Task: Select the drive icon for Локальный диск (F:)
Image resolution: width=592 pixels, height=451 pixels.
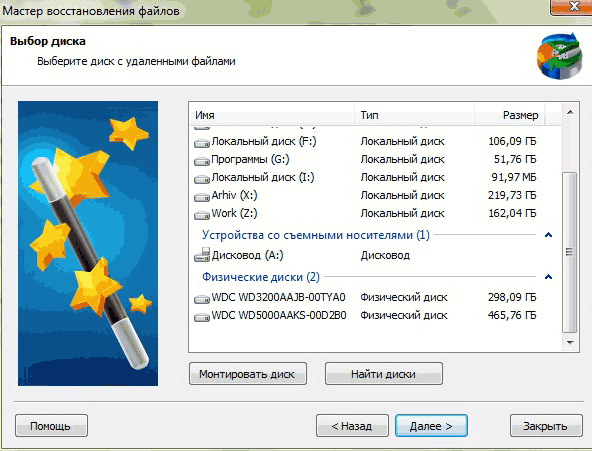Action: click(202, 143)
